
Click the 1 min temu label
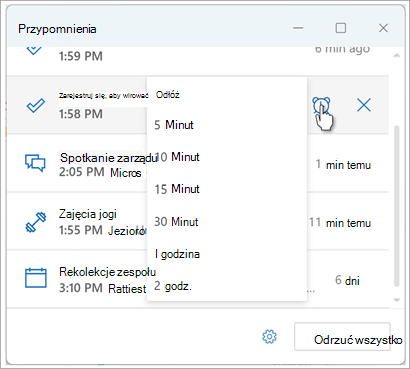pyautogui.click(x=343, y=165)
